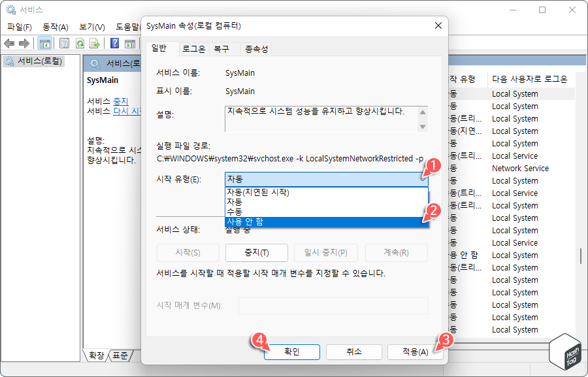Click the export list toolbar icon
The image size is (588, 377).
point(95,43)
